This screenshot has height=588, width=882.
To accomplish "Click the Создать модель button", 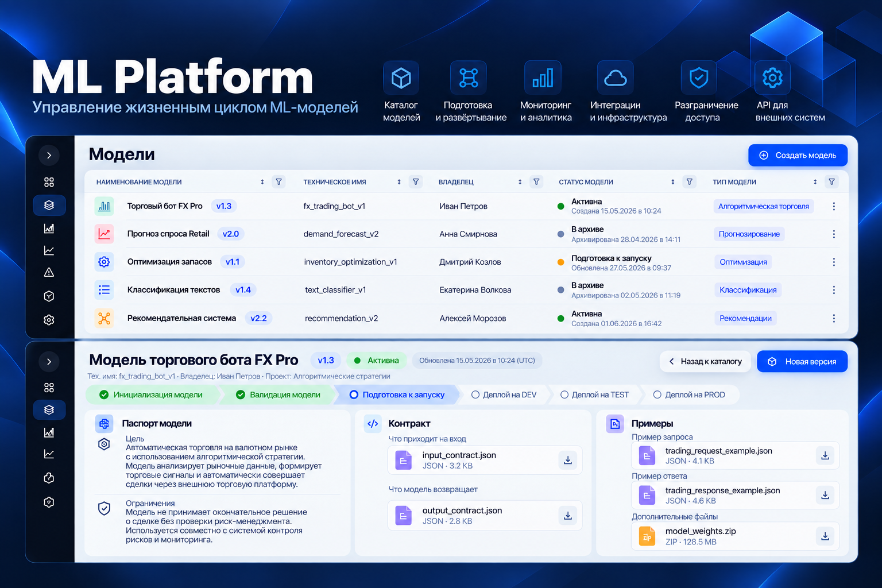I will tap(798, 156).
